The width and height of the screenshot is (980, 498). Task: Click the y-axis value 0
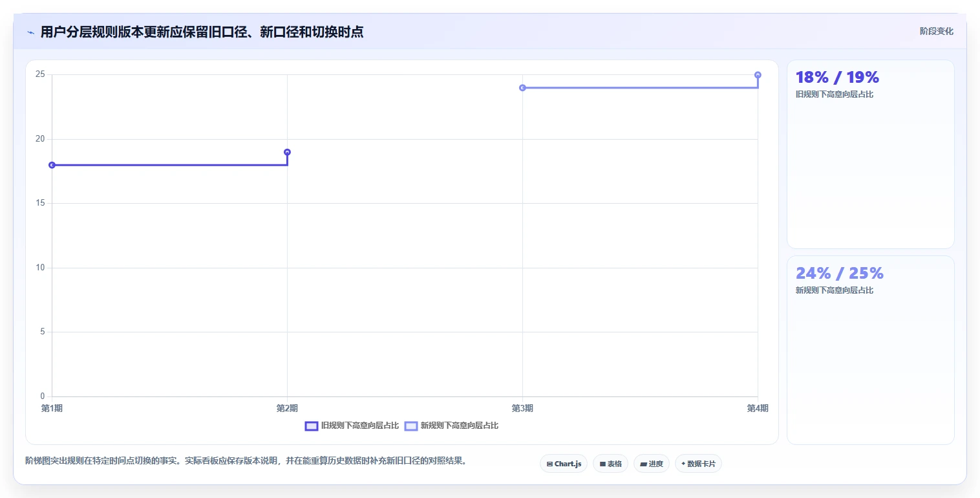43,396
